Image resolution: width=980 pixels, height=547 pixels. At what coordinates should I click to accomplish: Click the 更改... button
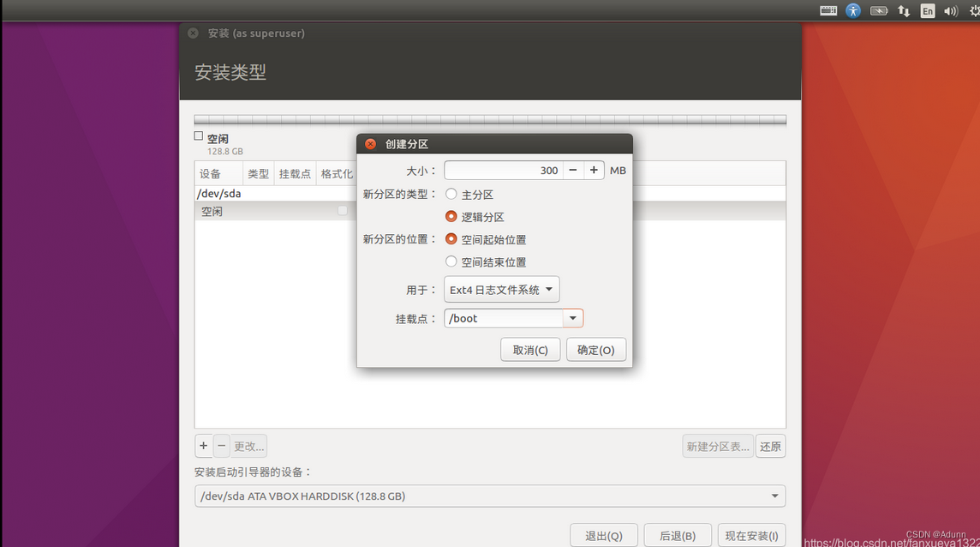pos(248,446)
